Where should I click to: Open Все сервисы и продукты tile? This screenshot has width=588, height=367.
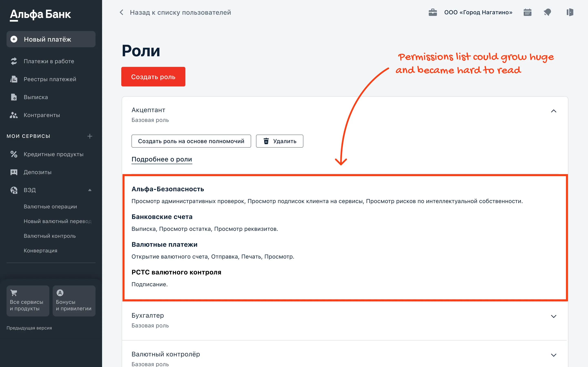[28, 301]
